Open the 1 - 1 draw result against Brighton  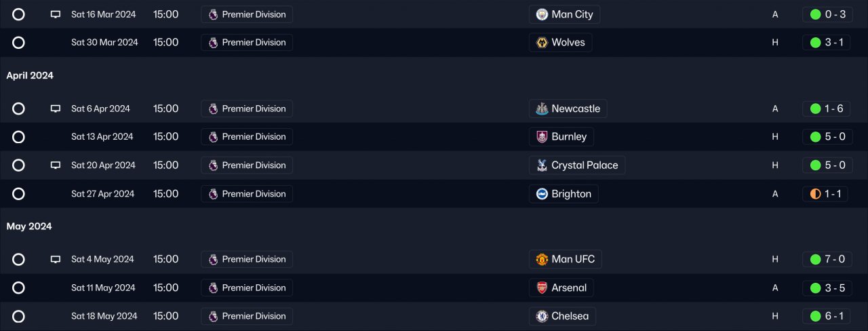pyautogui.click(x=827, y=194)
